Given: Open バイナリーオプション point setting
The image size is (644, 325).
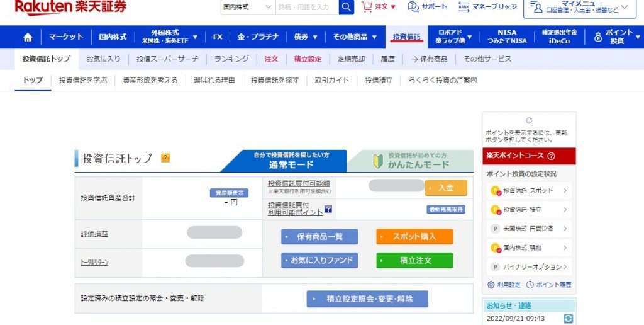Looking at the screenshot, I should (528, 266).
